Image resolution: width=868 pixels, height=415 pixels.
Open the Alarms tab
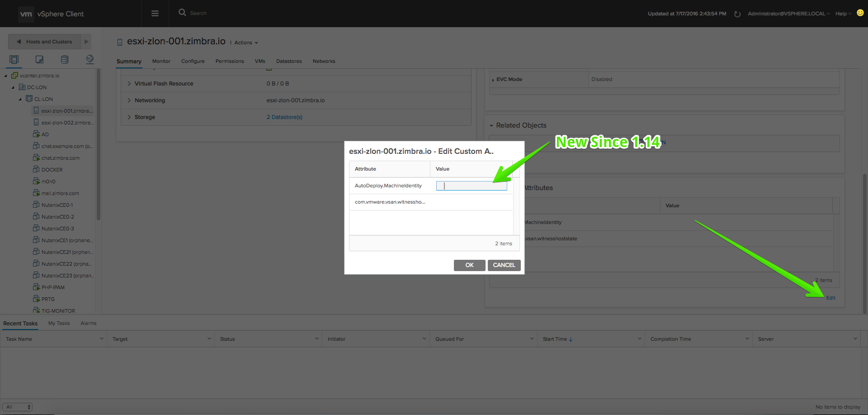point(89,323)
